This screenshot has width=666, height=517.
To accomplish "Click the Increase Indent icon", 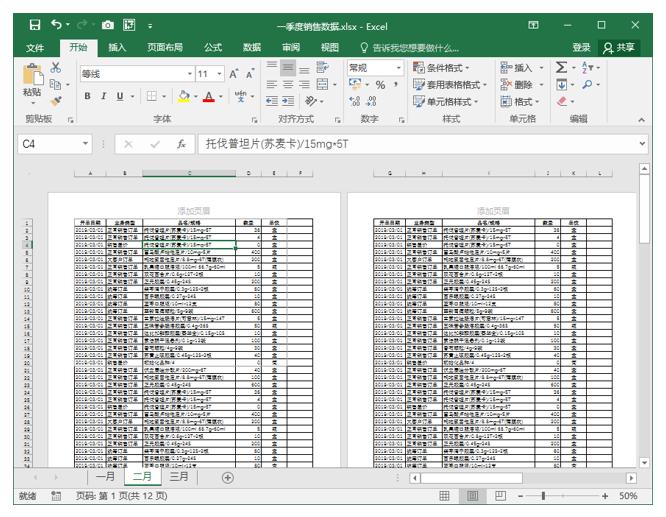I will pyautogui.click(x=288, y=101).
